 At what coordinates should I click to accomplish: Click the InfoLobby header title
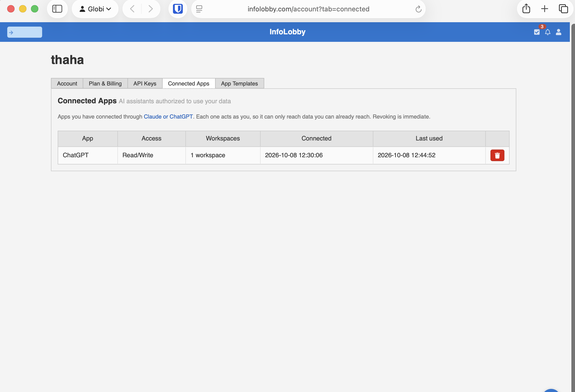[287, 32]
